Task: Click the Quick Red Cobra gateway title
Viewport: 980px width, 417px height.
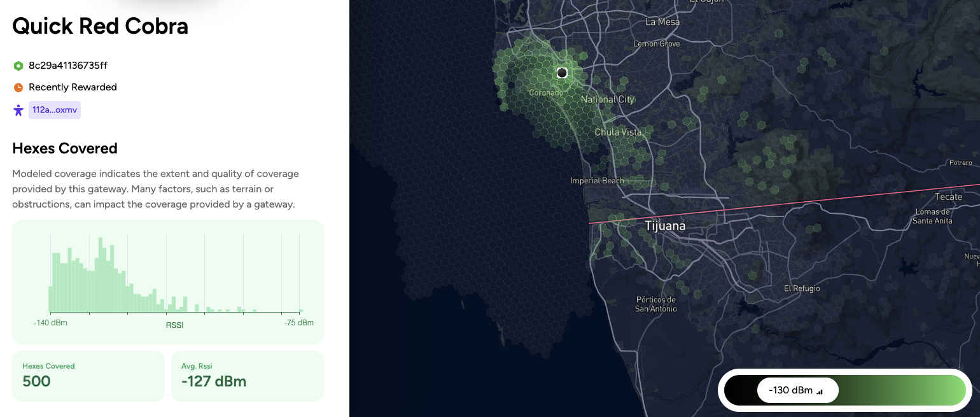Action: tap(101, 26)
